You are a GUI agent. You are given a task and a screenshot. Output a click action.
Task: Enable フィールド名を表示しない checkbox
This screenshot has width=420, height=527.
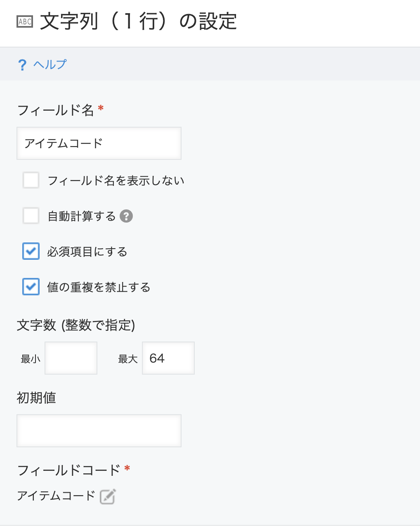pos(31,180)
